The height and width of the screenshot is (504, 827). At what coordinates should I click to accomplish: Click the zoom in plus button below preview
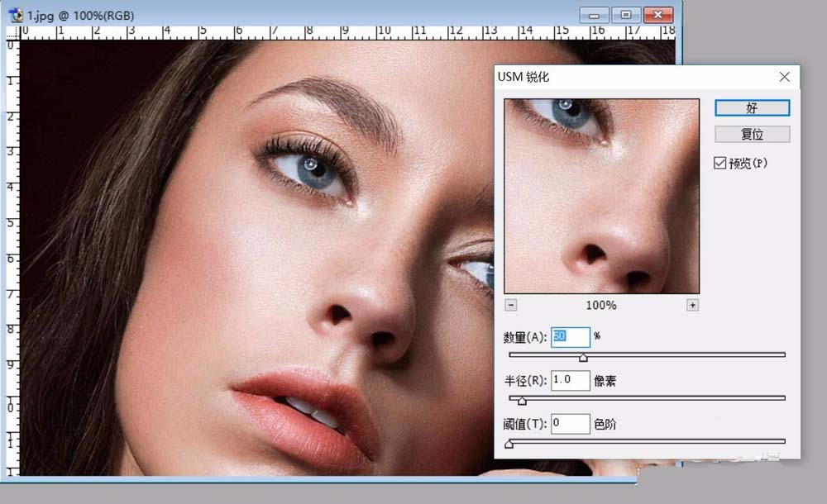[x=692, y=305]
